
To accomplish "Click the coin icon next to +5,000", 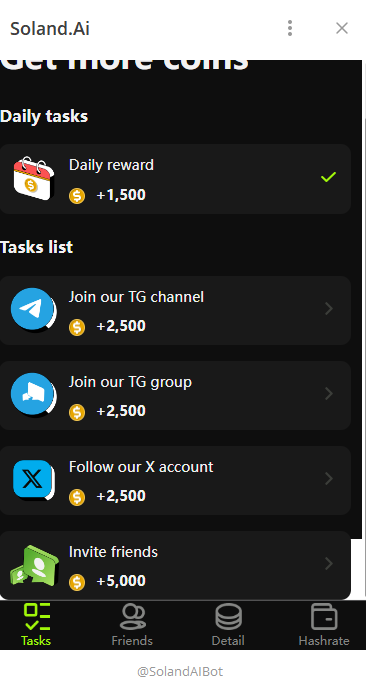I will pyautogui.click(x=77, y=582).
